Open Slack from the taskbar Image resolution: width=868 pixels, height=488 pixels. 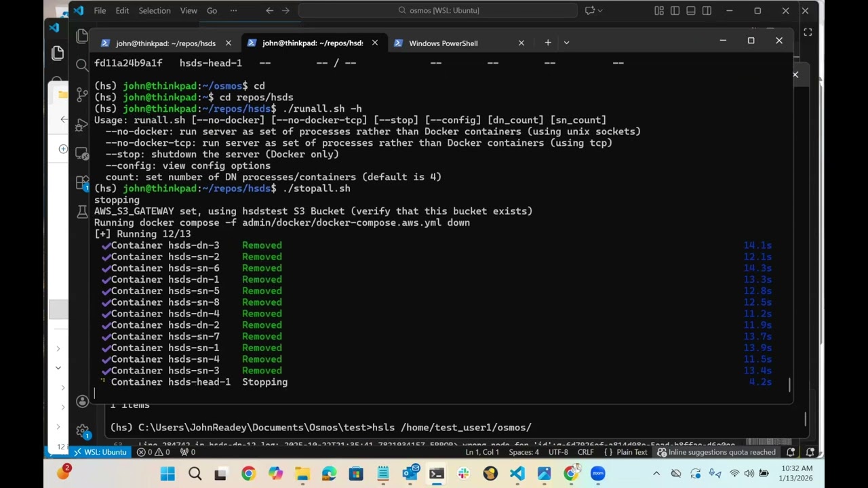click(463, 474)
